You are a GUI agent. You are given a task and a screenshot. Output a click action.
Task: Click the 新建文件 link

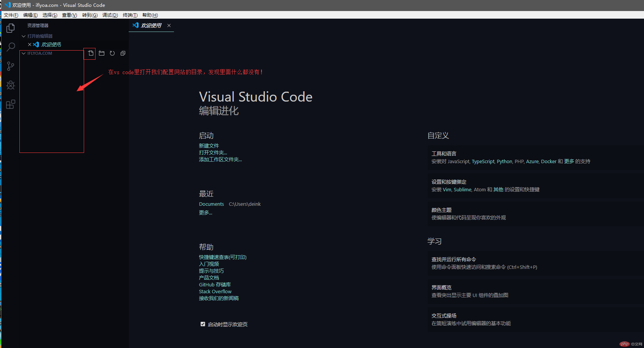209,146
